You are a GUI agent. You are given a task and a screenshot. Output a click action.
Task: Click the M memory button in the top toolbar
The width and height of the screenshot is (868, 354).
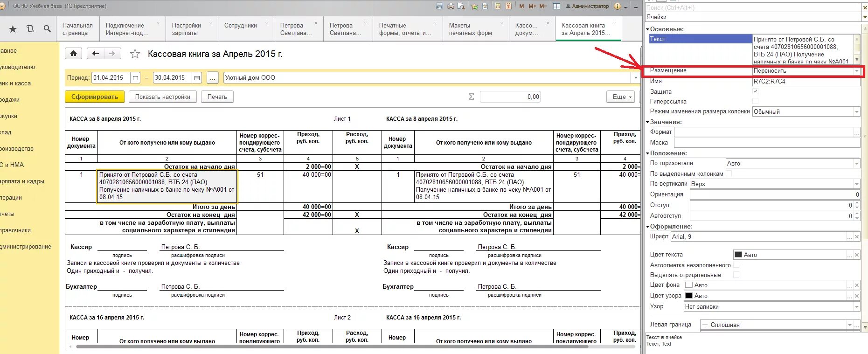521,6
